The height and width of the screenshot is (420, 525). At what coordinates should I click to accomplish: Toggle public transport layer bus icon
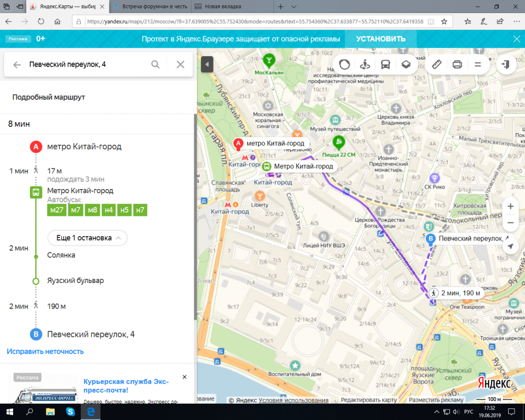click(x=385, y=65)
